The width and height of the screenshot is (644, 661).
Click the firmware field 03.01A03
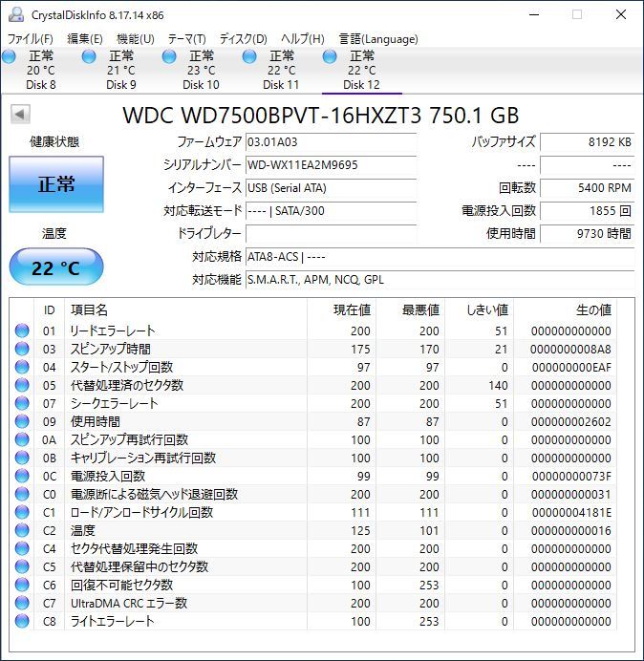[x=331, y=142]
